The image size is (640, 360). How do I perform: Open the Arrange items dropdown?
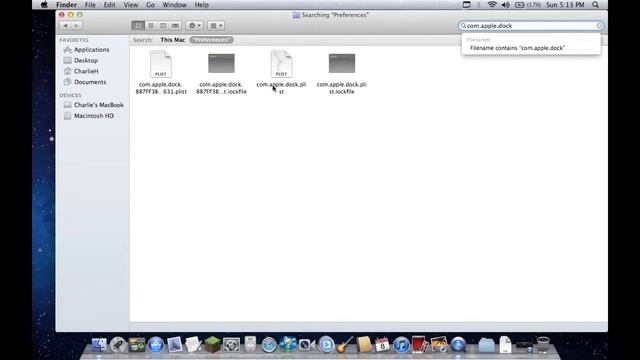[216, 26]
